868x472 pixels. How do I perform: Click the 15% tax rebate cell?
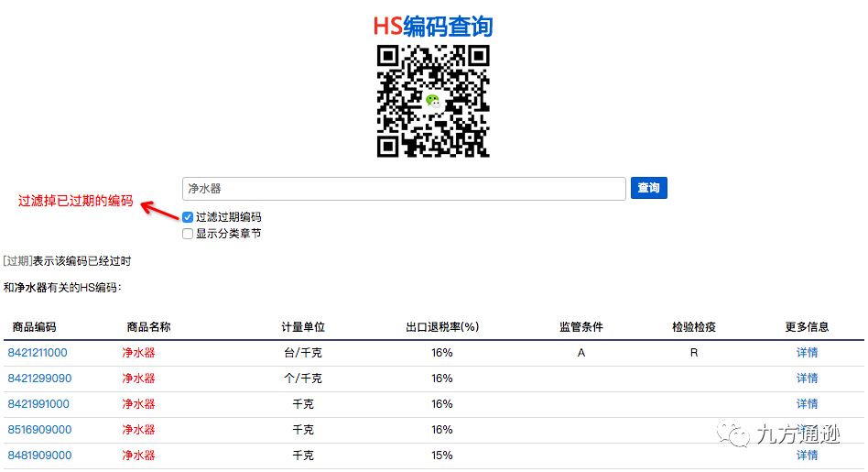tap(442, 456)
